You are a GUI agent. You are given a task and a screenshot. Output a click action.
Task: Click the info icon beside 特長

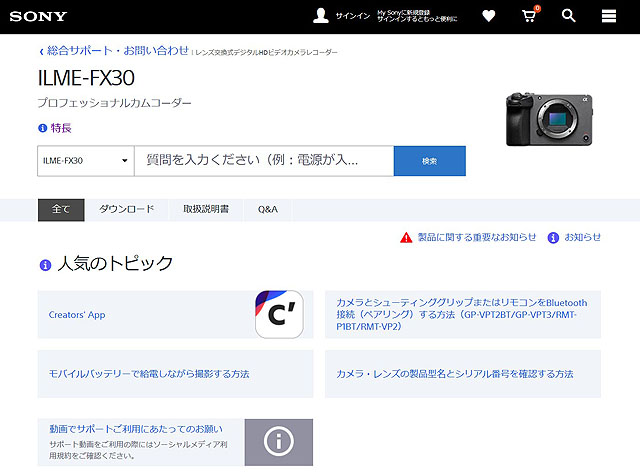pos(43,128)
